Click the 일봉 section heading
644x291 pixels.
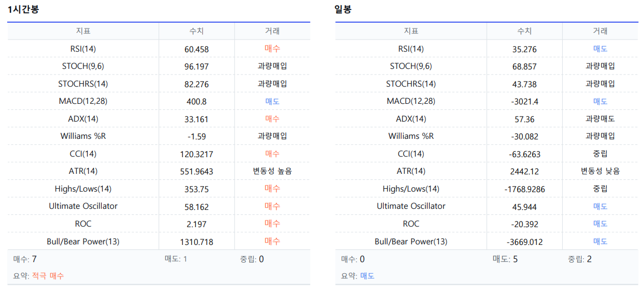pos(343,10)
